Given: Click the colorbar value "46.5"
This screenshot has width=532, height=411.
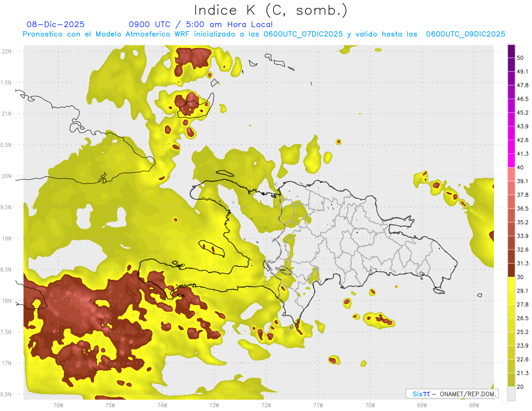Looking at the screenshot, I should coord(523,99).
